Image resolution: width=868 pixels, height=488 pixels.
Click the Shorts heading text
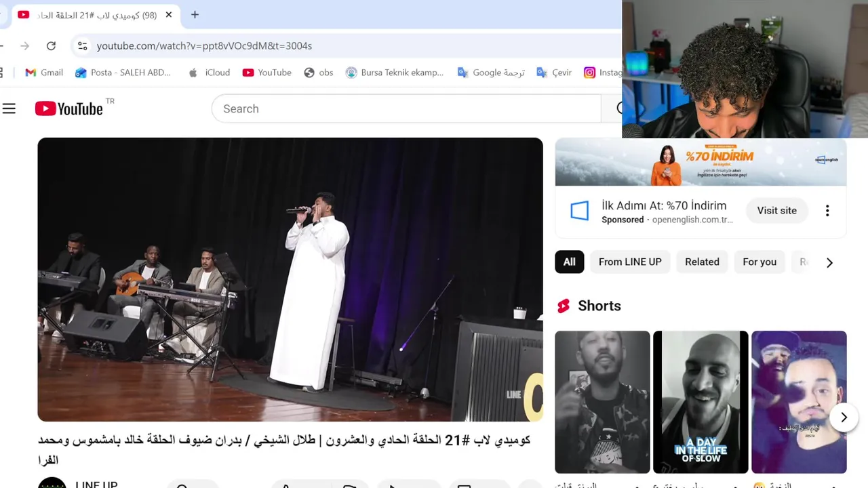point(599,306)
